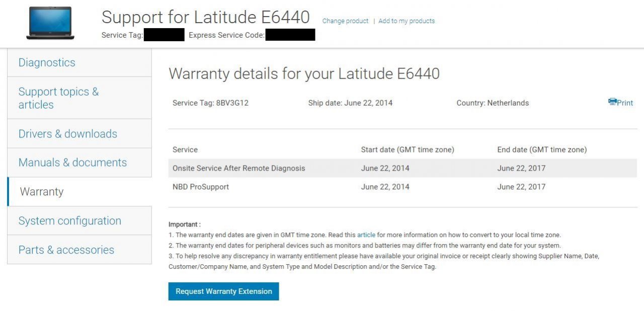Select the Warranty sidebar item
This screenshot has height=311, width=644.
[42, 192]
